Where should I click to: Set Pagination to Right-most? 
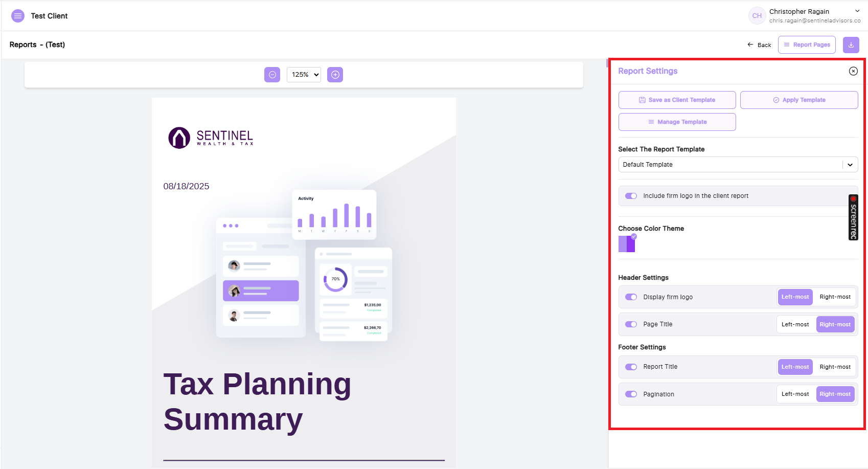coord(835,394)
